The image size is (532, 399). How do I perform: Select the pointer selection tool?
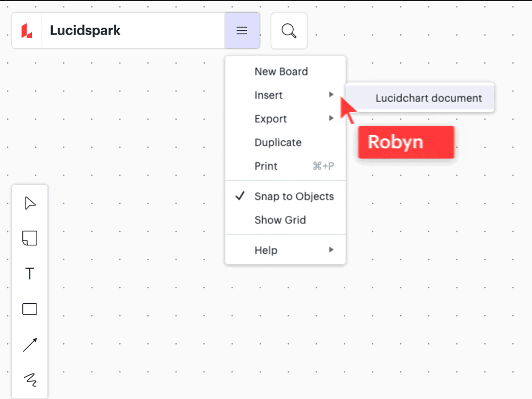30,203
